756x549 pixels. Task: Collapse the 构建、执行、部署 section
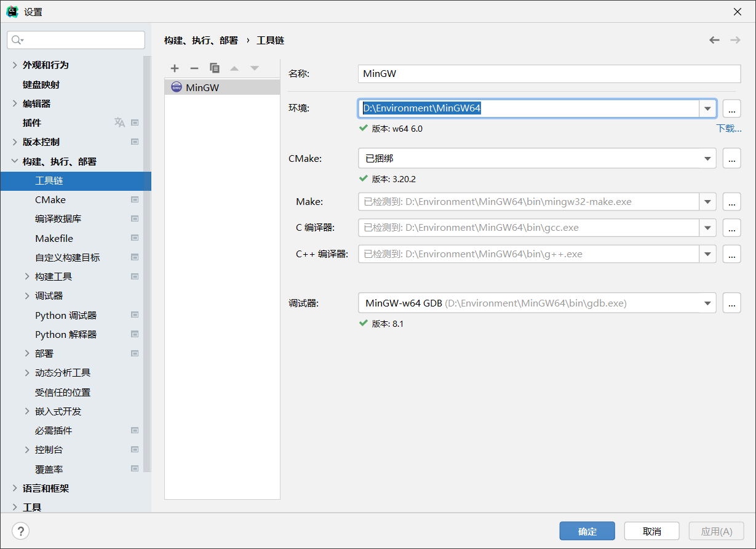click(15, 161)
